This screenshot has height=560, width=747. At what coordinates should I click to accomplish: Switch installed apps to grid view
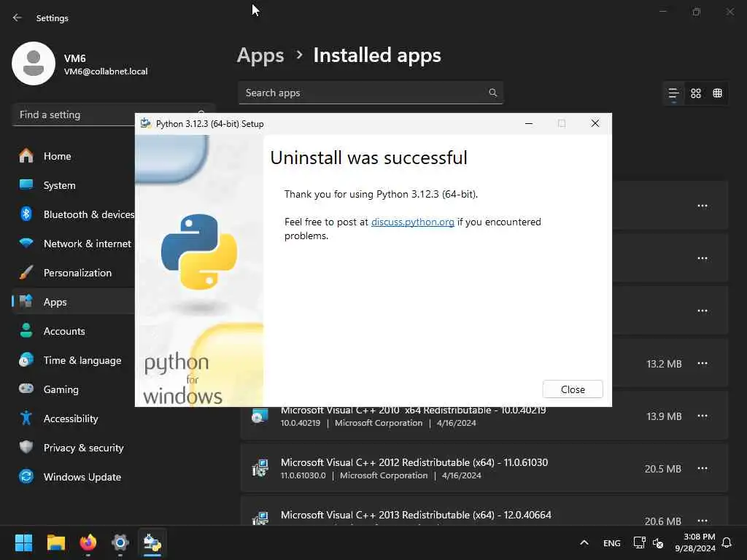coord(695,93)
